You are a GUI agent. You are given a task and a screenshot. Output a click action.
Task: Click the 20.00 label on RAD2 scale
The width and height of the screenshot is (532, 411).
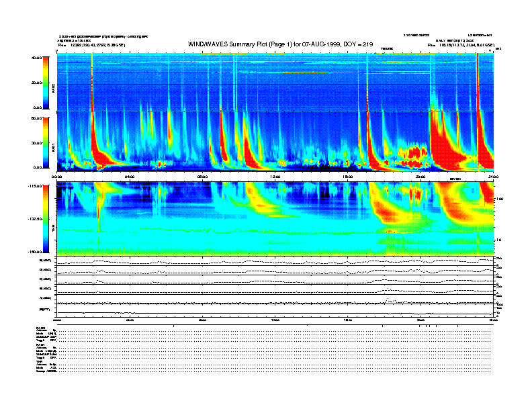(36, 83)
